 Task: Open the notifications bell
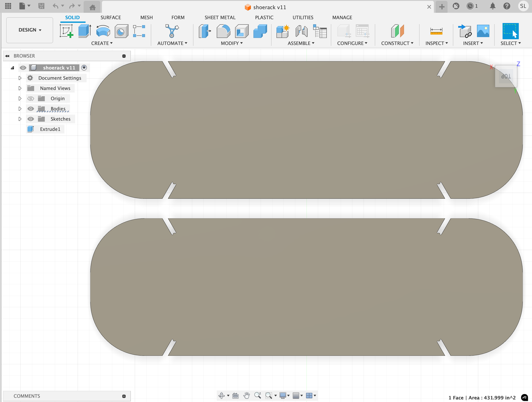(492, 6)
